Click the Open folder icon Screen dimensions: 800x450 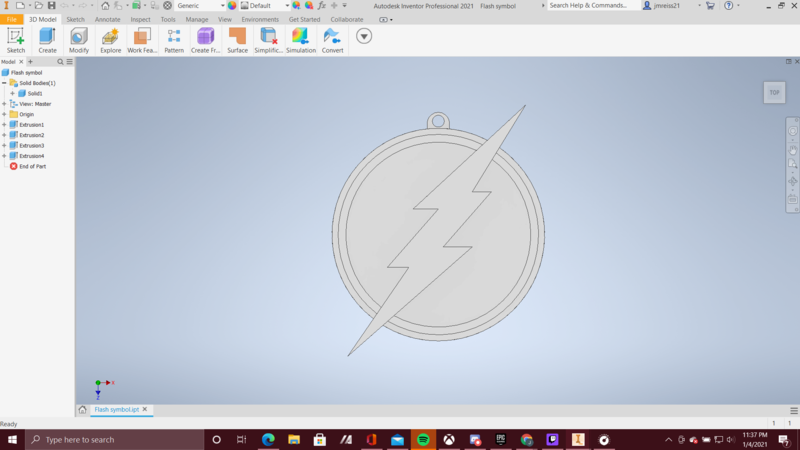(x=38, y=6)
